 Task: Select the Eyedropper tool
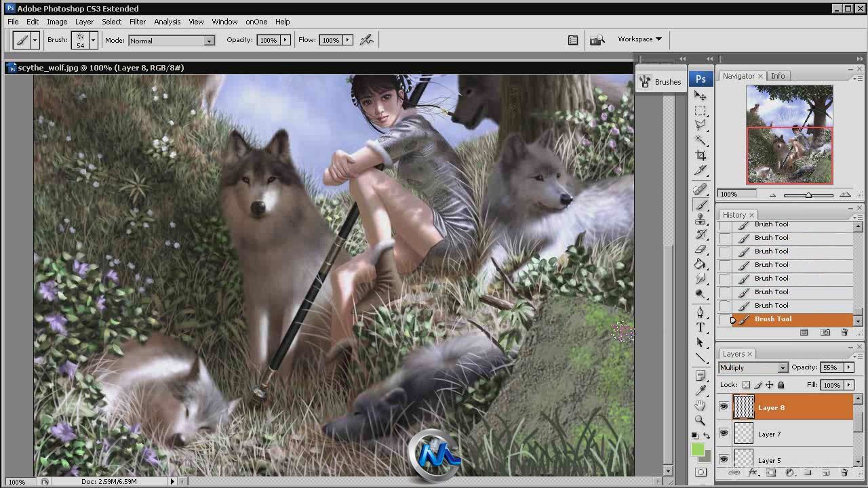pos(701,390)
